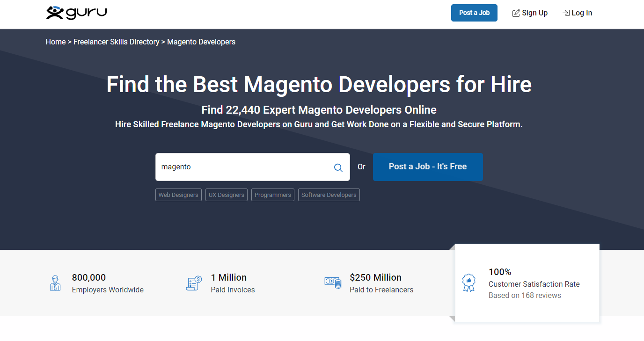Click the Guru logo
644x341 pixels.
pos(76,13)
